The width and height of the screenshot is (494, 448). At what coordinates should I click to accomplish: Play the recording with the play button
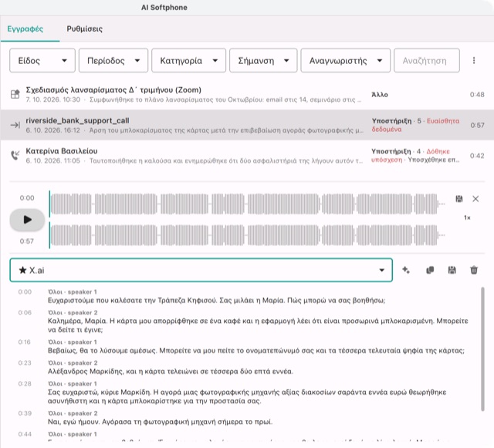[27, 220]
